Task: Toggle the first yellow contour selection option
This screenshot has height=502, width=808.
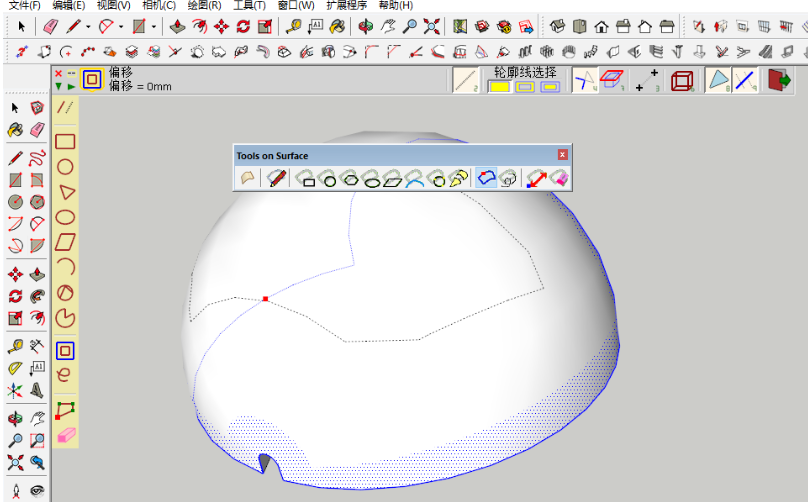Action: [x=499, y=87]
